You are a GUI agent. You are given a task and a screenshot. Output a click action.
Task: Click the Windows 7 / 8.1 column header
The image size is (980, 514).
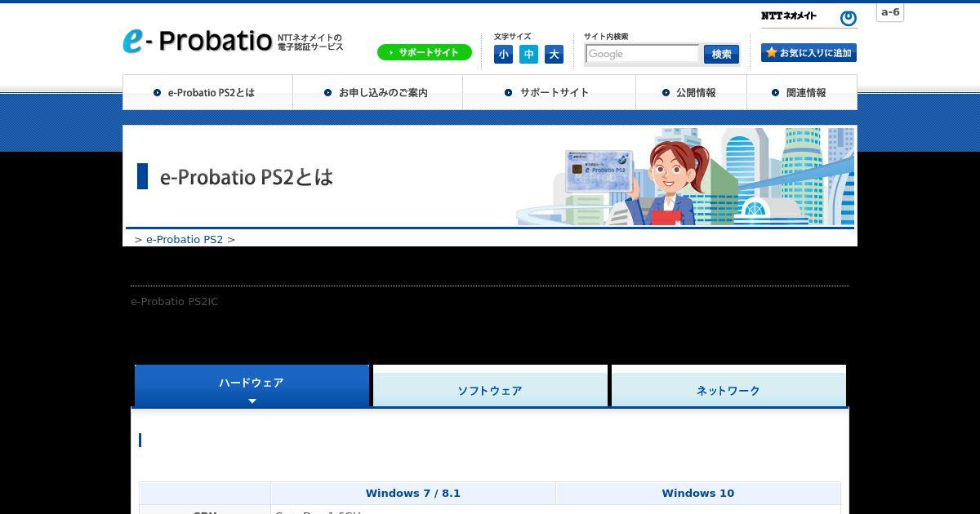coord(413,493)
